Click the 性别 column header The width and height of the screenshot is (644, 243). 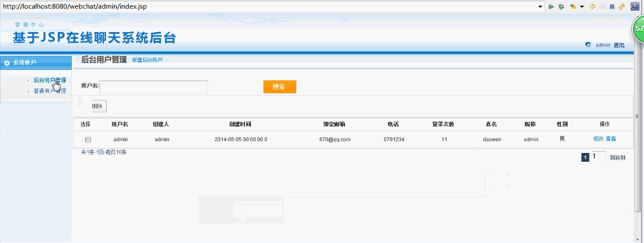562,124
